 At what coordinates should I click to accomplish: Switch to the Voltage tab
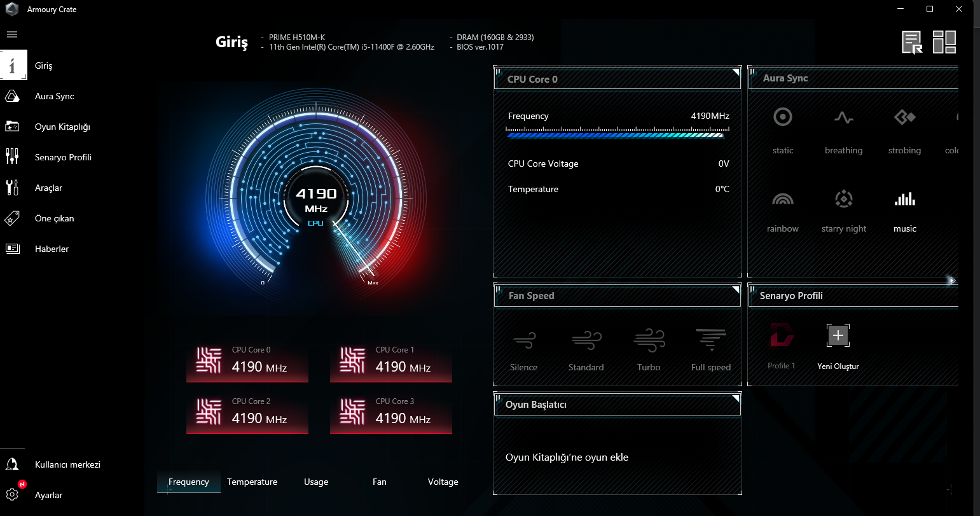443,482
